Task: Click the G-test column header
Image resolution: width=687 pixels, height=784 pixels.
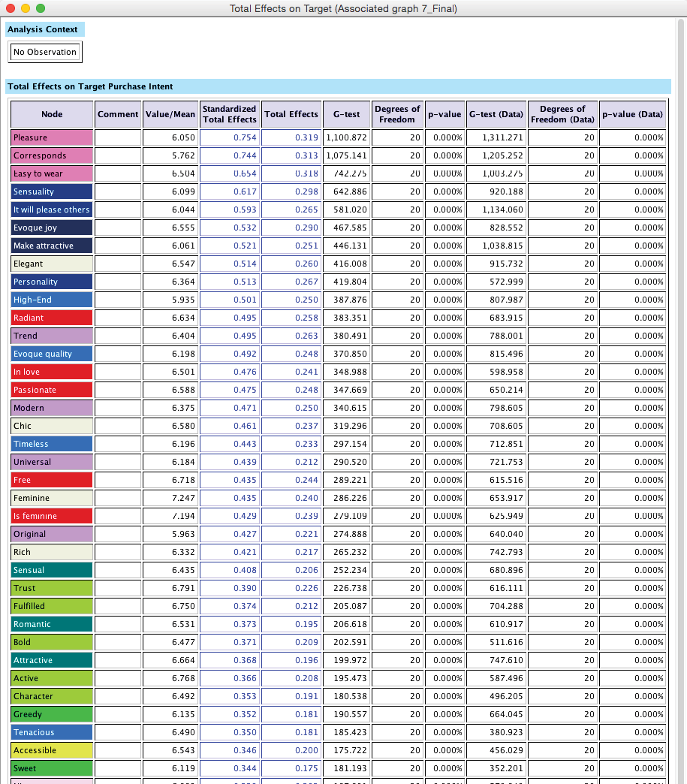Action: pos(346,114)
